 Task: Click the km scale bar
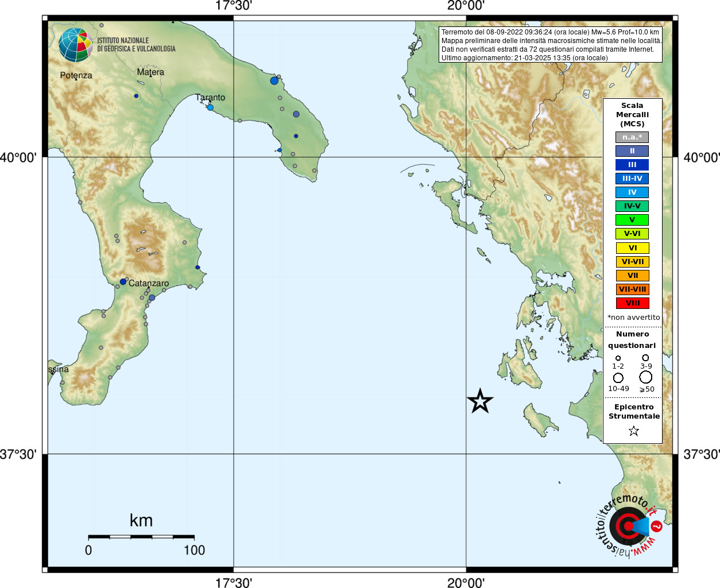coord(141,537)
